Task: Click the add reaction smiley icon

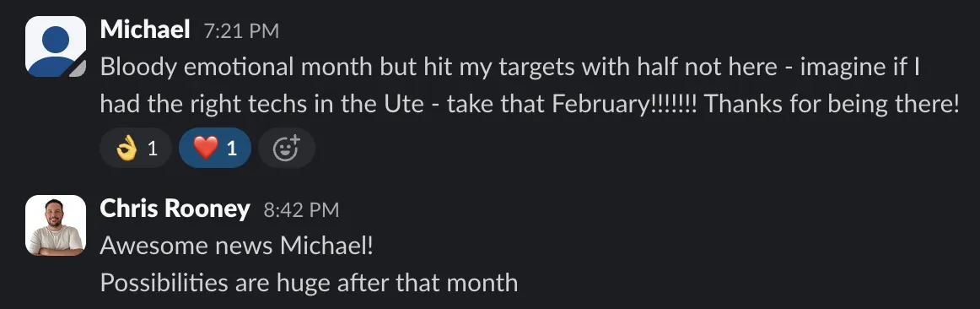Action: (287, 149)
